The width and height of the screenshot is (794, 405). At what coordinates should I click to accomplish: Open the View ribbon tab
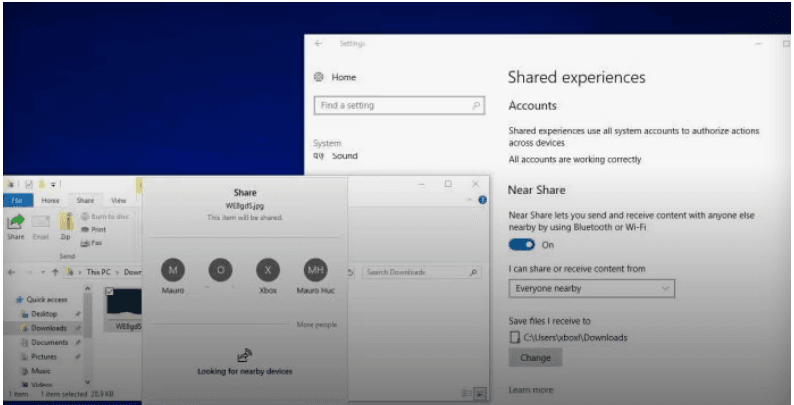tap(118, 200)
